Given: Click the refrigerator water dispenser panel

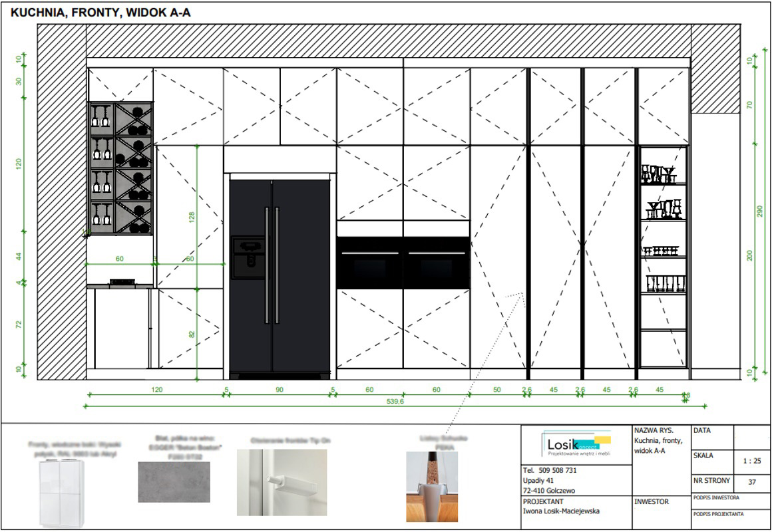Looking at the screenshot, I should click(x=247, y=257).
